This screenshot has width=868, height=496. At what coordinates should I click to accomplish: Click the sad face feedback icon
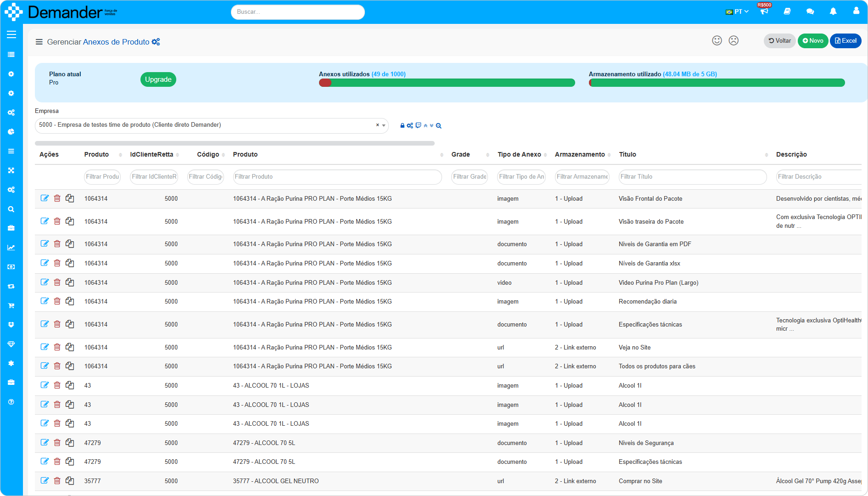pos(734,40)
